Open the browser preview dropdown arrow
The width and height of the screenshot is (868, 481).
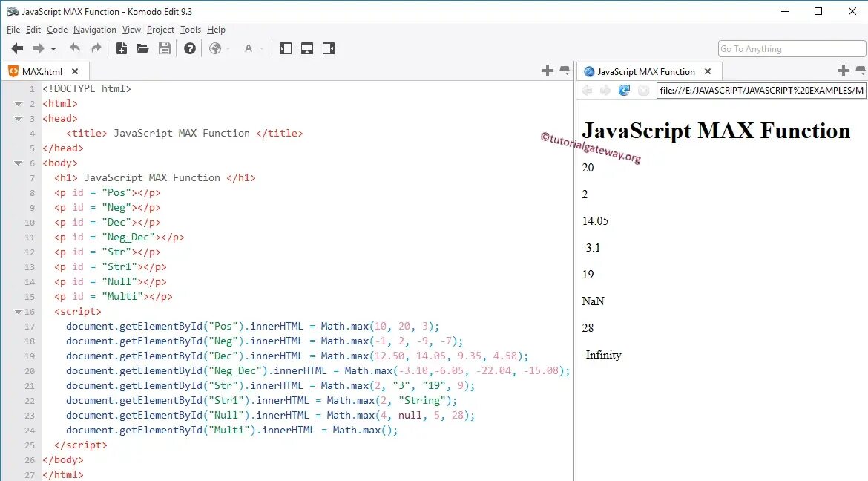pyautogui.click(x=228, y=49)
